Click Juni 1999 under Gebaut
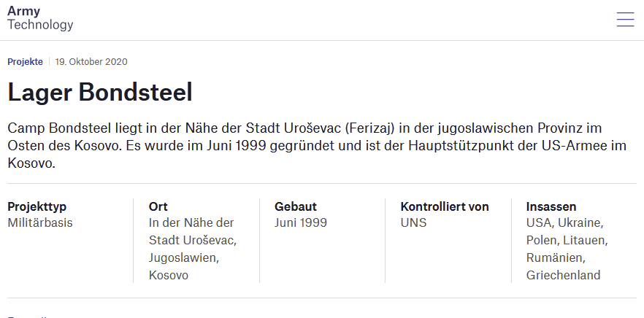644x318 pixels. click(301, 223)
